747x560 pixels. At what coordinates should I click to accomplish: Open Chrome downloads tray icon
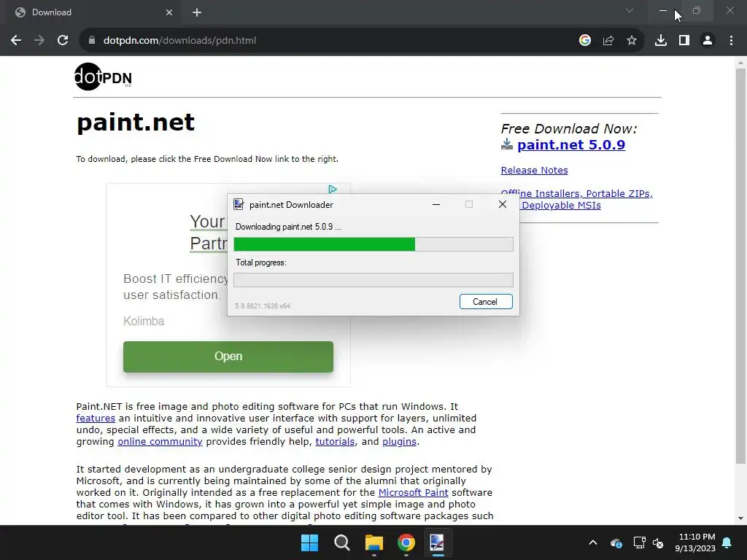coord(661,41)
